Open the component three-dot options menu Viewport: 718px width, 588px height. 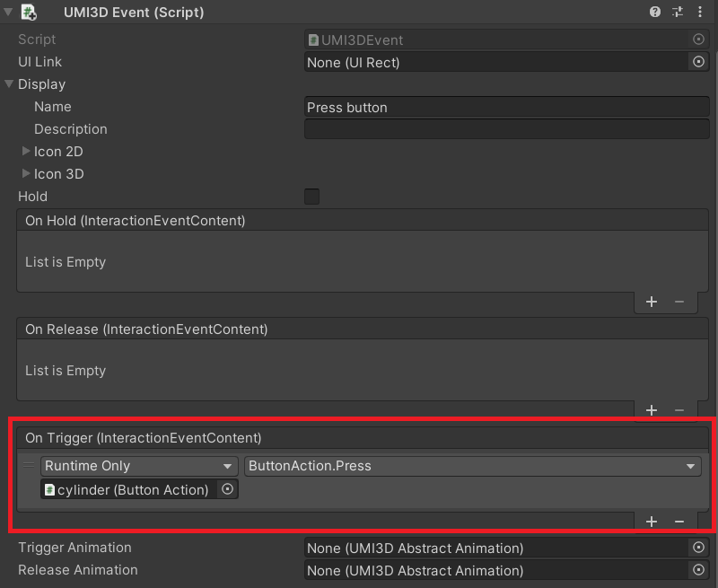point(700,12)
